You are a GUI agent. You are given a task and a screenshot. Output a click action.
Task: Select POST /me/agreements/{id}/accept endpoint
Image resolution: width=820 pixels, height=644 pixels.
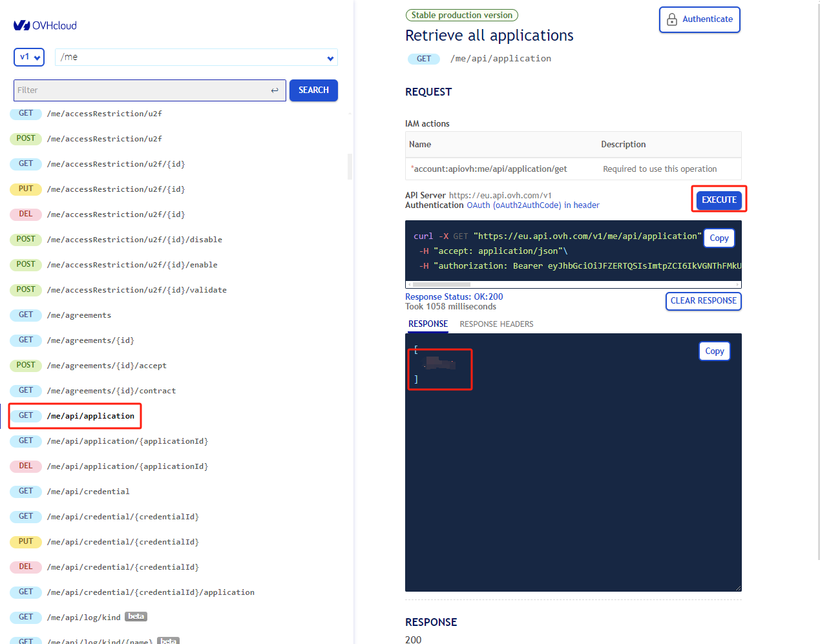[89, 366]
